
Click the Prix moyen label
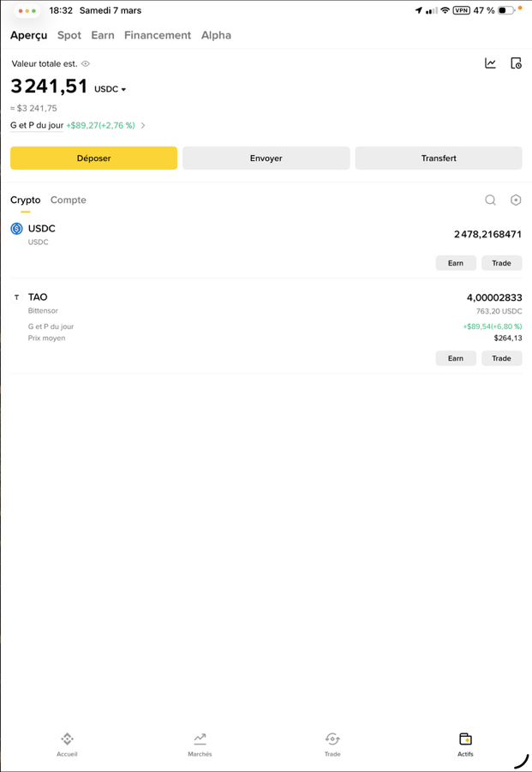46,338
